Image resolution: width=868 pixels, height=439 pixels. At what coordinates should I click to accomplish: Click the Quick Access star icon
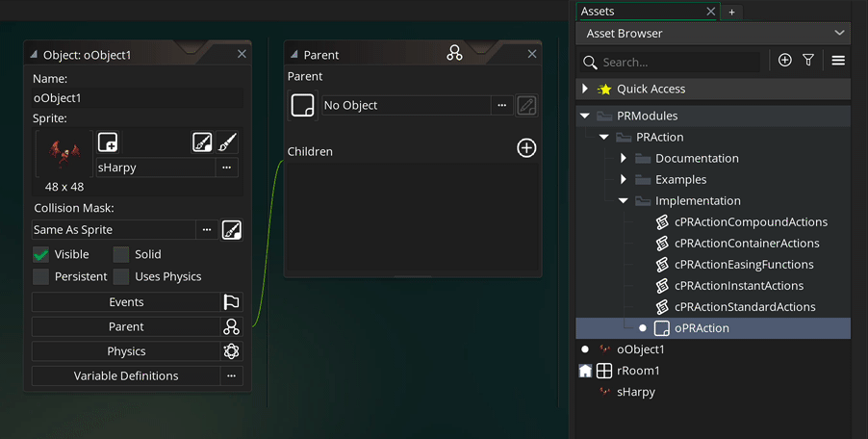(x=604, y=90)
